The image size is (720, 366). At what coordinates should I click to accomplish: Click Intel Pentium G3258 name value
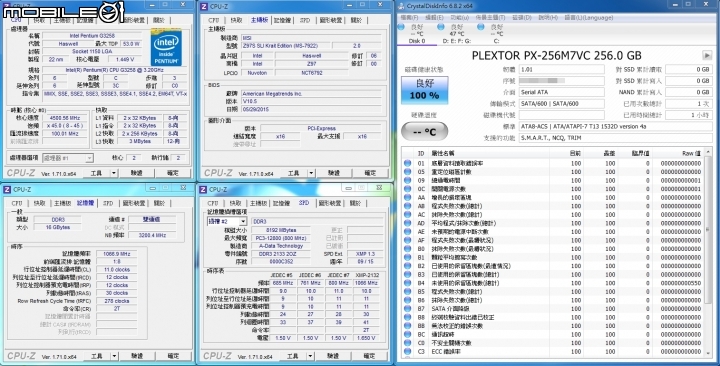tap(92, 35)
